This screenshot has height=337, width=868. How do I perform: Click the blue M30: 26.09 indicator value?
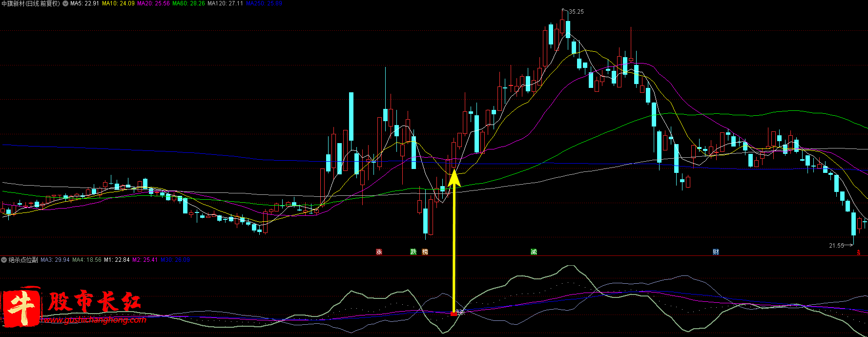(175, 260)
